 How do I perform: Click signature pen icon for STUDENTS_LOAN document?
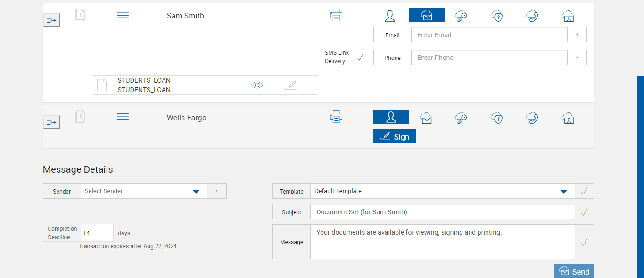coord(291,85)
